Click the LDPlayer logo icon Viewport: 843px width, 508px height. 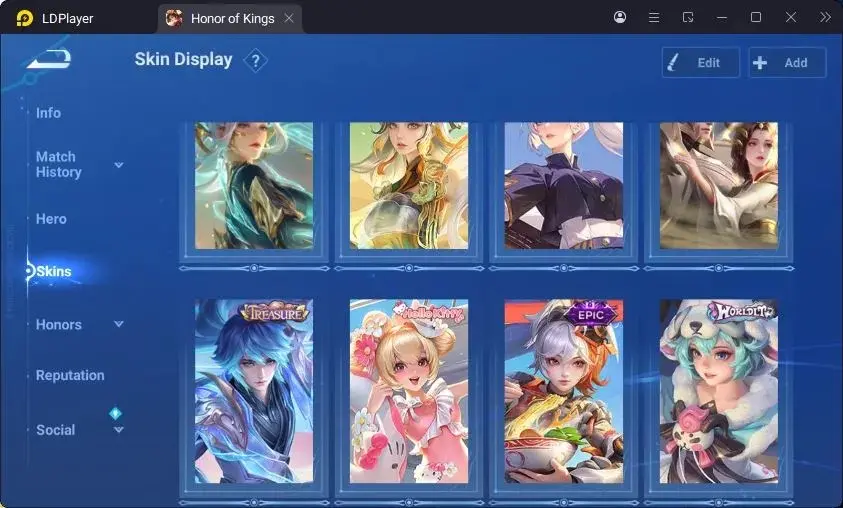click(24, 18)
